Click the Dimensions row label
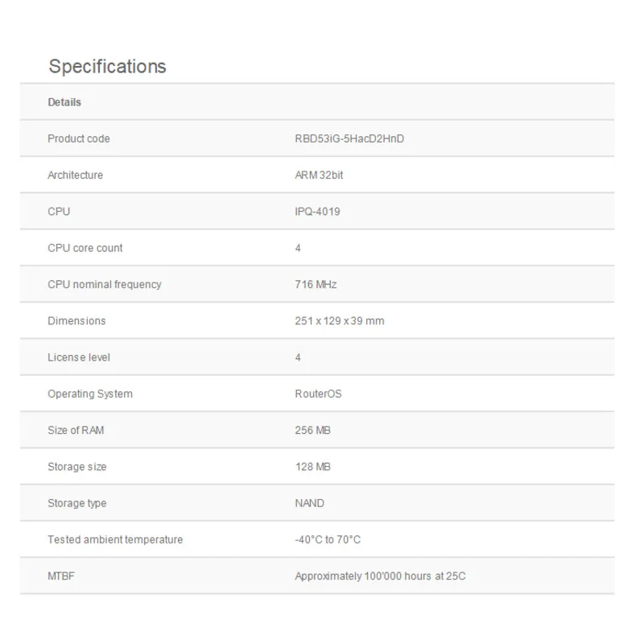 pos(76,320)
